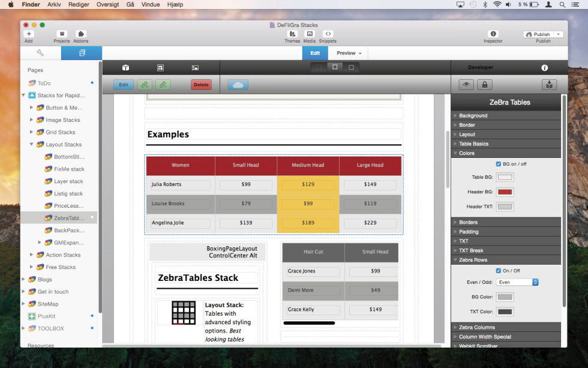
Task: Collapse the Layout Stacks tree item
Action: pyautogui.click(x=31, y=144)
